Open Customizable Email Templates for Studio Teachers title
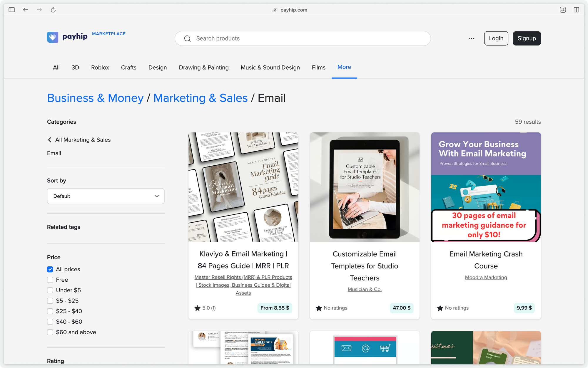 365,266
